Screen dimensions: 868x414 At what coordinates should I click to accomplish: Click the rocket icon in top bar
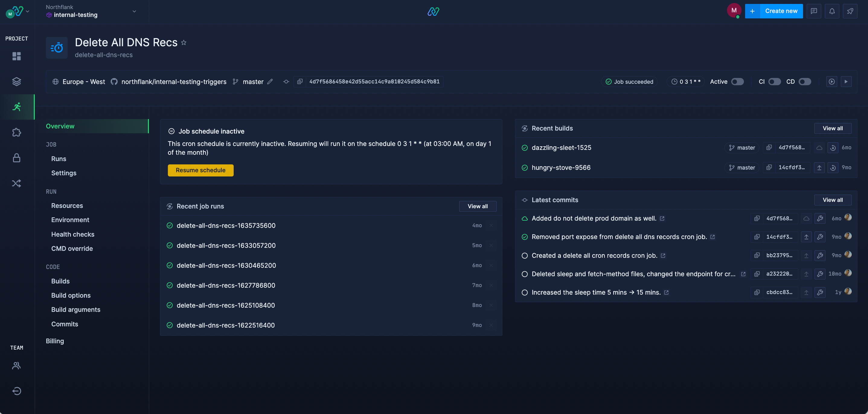pyautogui.click(x=850, y=11)
